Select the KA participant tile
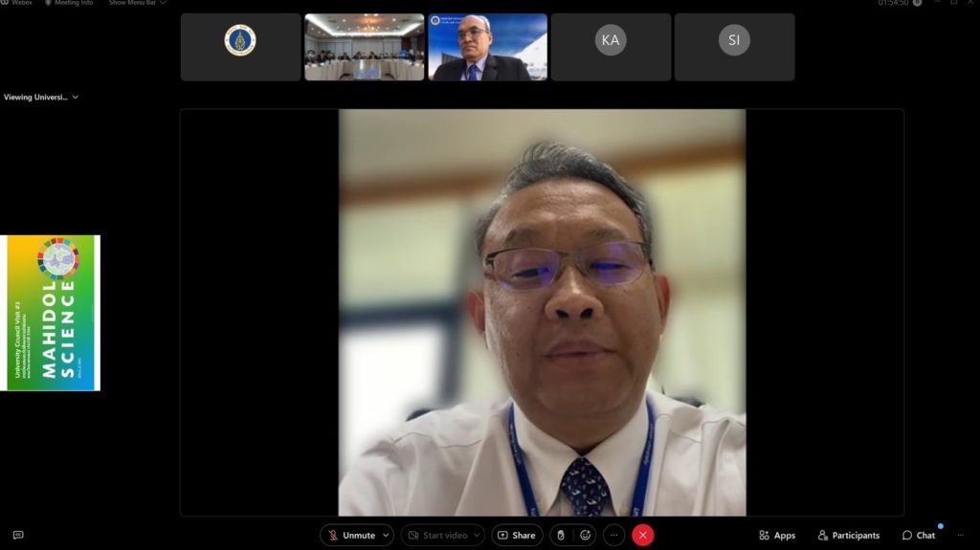 pos(611,47)
